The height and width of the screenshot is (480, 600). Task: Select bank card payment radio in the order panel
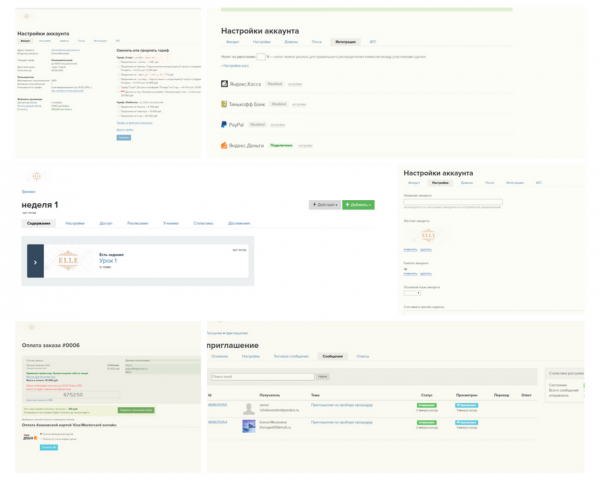pyautogui.click(x=41, y=434)
